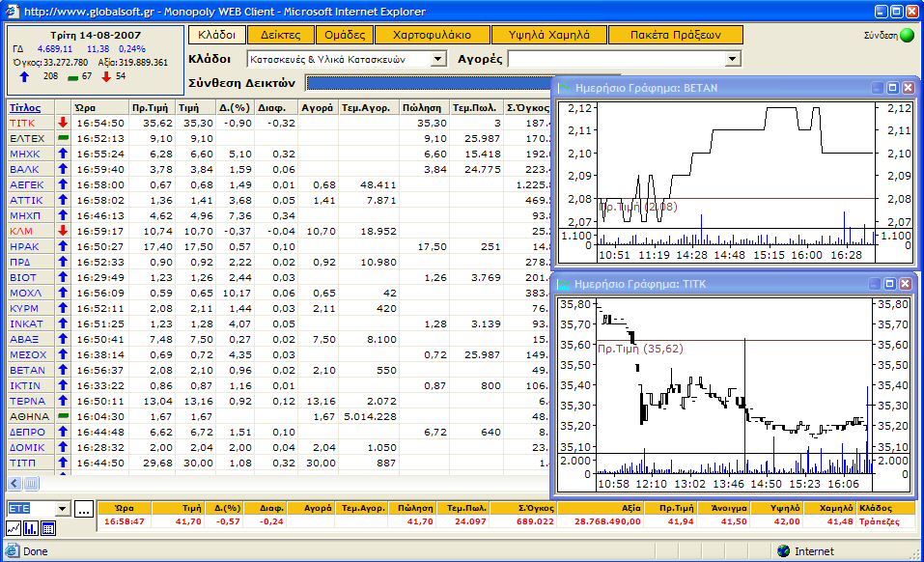Expand the Αγορές markets dropdown

coord(732,59)
